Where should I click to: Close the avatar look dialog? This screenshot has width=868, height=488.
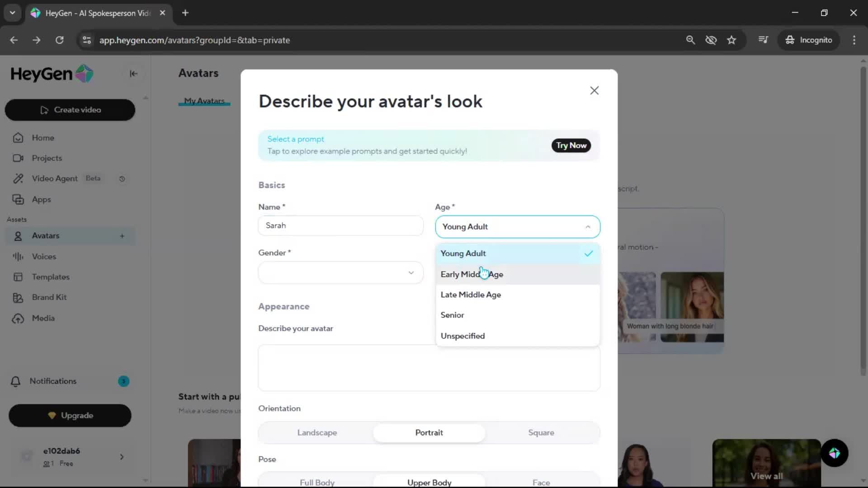point(594,90)
